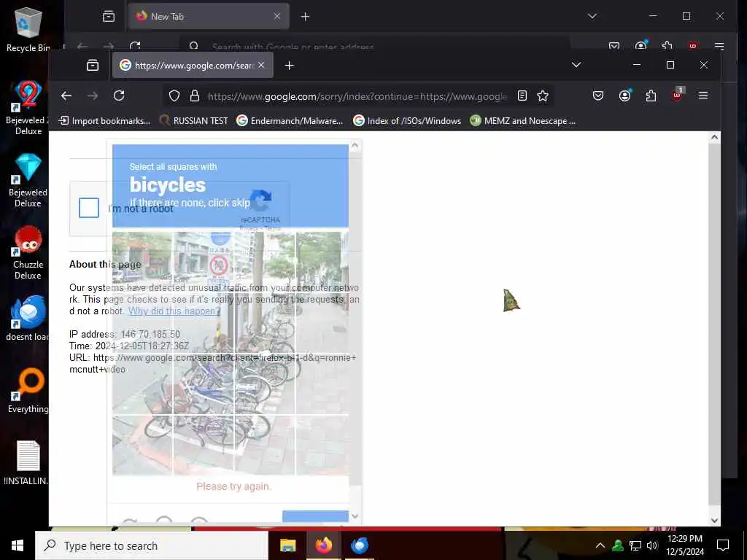The height and width of the screenshot is (560, 747).
Task: Click the address bar URL field
Action: 357,96
